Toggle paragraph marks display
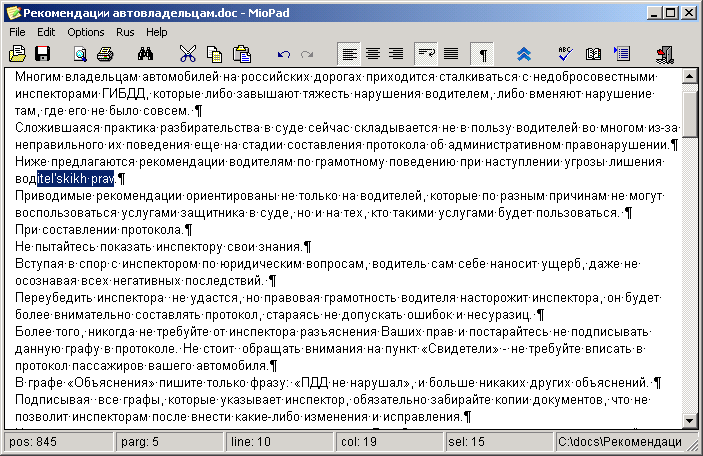This screenshot has width=703, height=456. coord(482,54)
